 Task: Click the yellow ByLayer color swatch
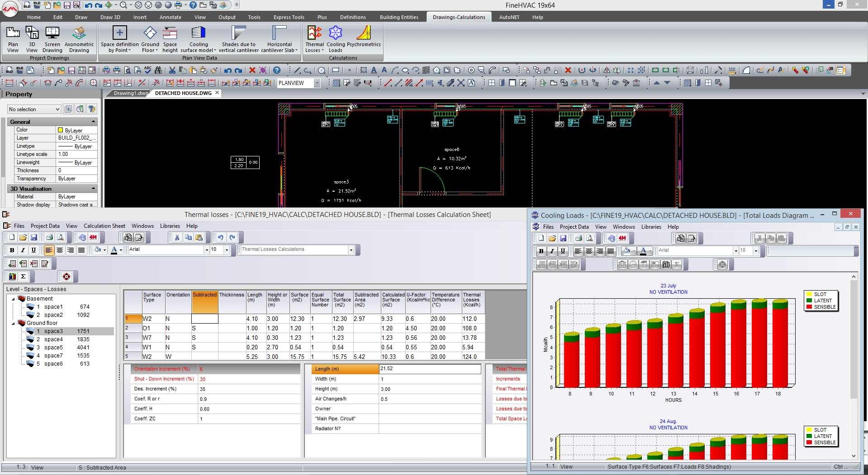pyautogui.click(x=60, y=130)
